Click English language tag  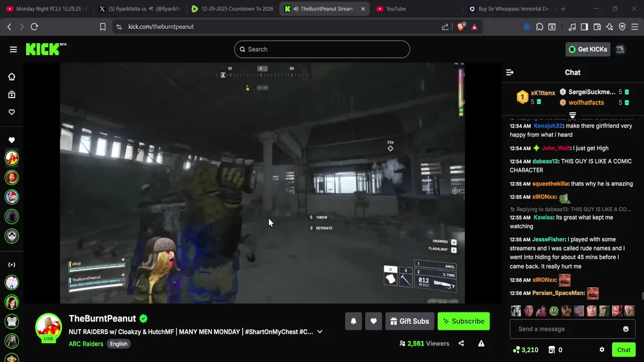119,344
